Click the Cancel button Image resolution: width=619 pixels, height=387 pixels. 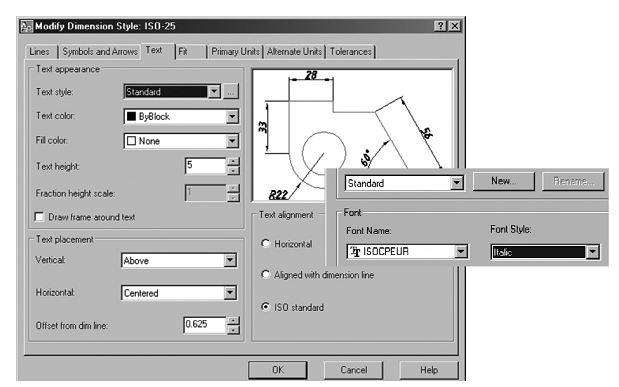353,370
